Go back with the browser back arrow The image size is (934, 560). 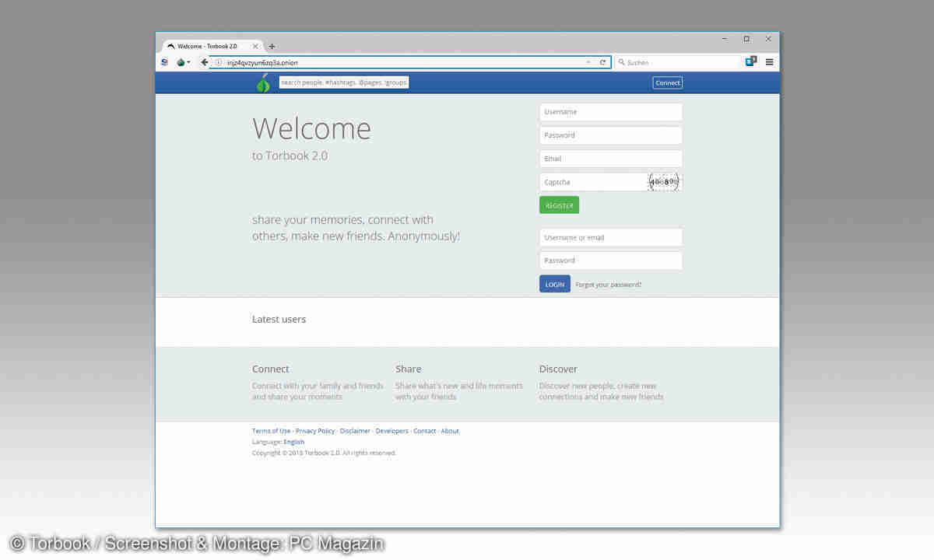point(204,62)
